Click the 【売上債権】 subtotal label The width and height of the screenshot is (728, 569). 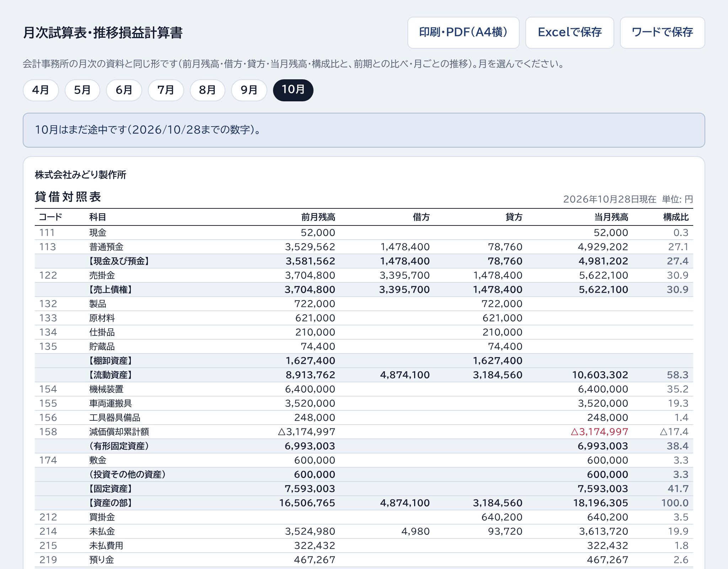110,289
